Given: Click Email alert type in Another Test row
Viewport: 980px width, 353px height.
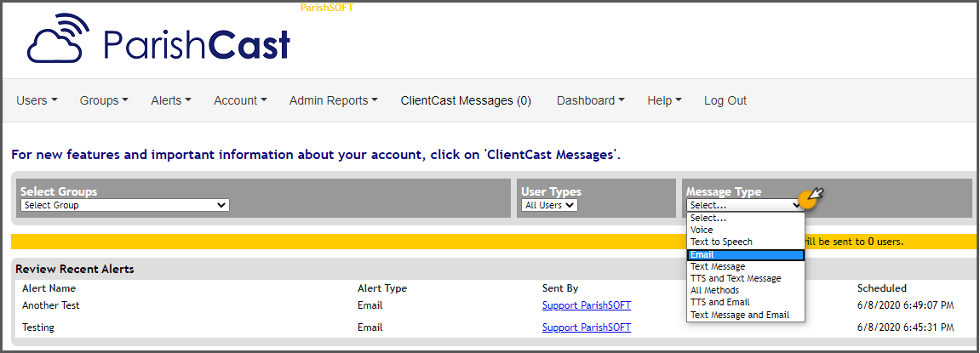Looking at the screenshot, I should pos(370,305).
